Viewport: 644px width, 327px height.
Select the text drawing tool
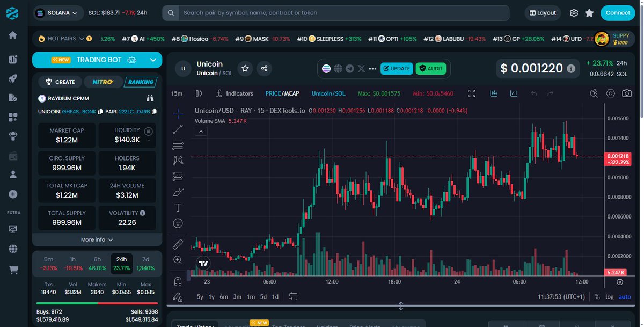[x=178, y=207]
